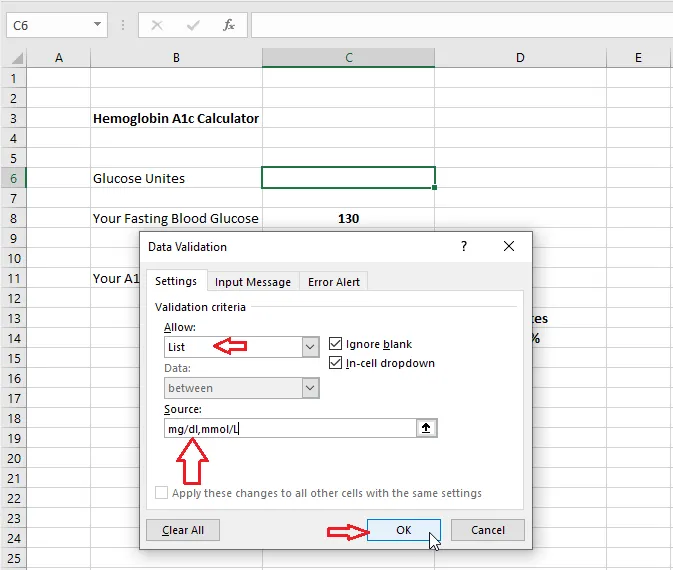Screen dimensions: 673x570
Task: Select row 11 header
Action: pos(13,279)
